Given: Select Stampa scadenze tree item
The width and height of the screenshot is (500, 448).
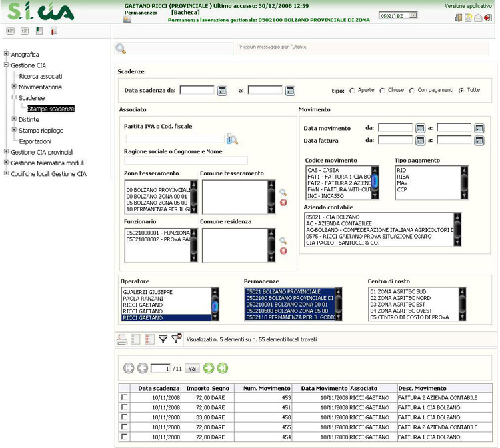Looking at the screenshot, I should tap(51, 109).
